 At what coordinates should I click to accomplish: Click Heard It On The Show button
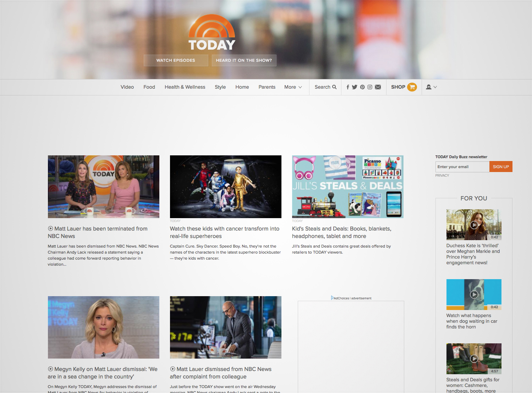(x=244, y=60)
